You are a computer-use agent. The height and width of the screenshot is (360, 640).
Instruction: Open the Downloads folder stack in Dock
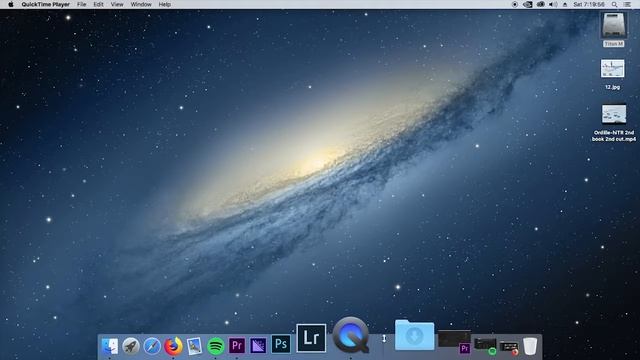coord(414,335)
